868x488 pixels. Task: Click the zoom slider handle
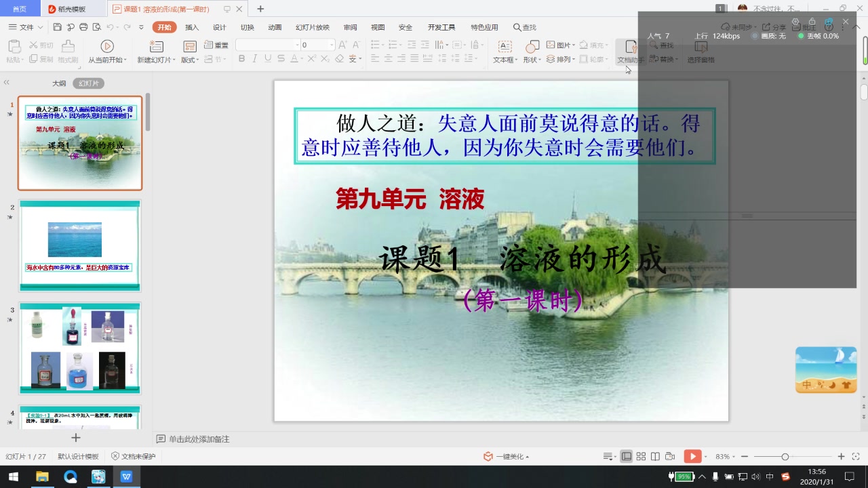pyautogui.click(x=785, y=456)
